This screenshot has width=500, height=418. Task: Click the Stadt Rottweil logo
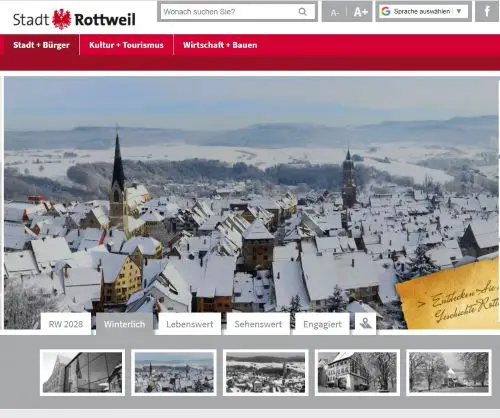(x=74, y=19)
